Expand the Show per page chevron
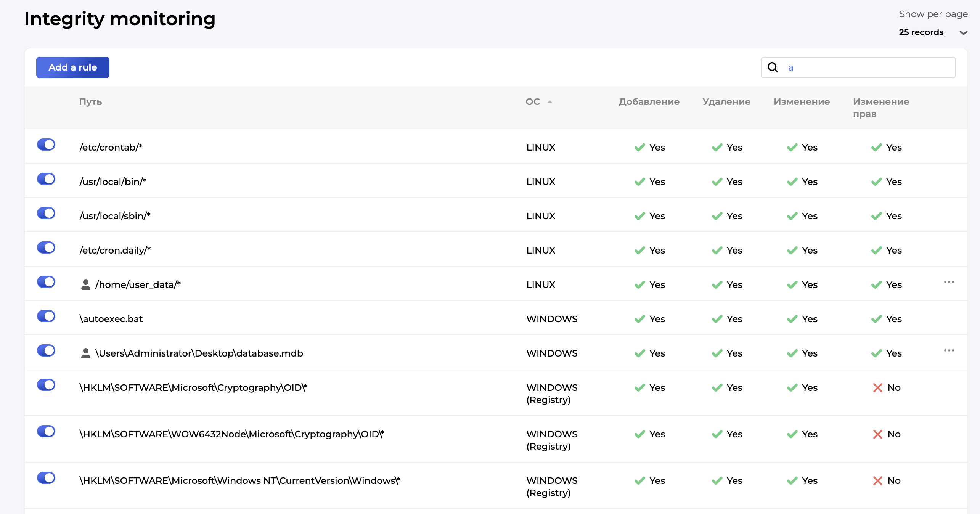 (x=963, y=32)
